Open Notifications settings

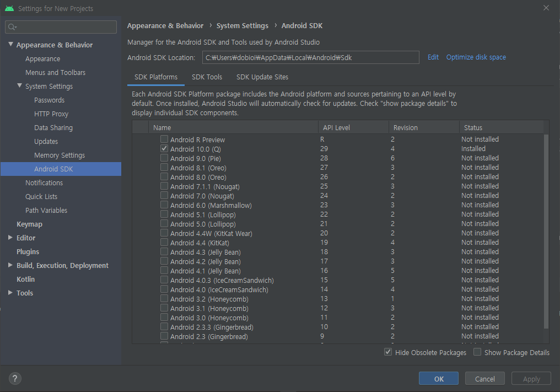click(44, 183)
